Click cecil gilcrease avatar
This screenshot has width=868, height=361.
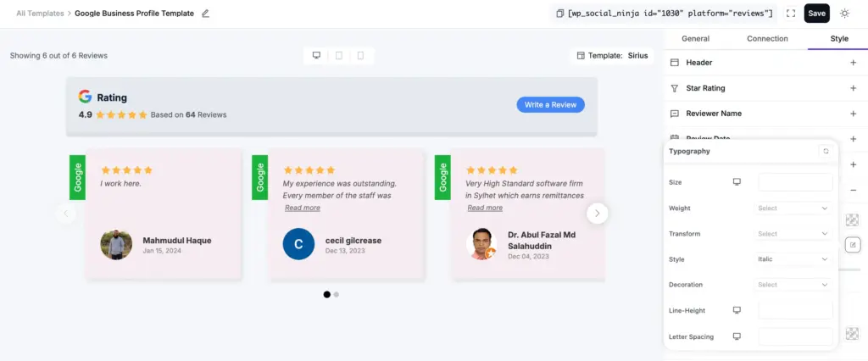[298, 244]
